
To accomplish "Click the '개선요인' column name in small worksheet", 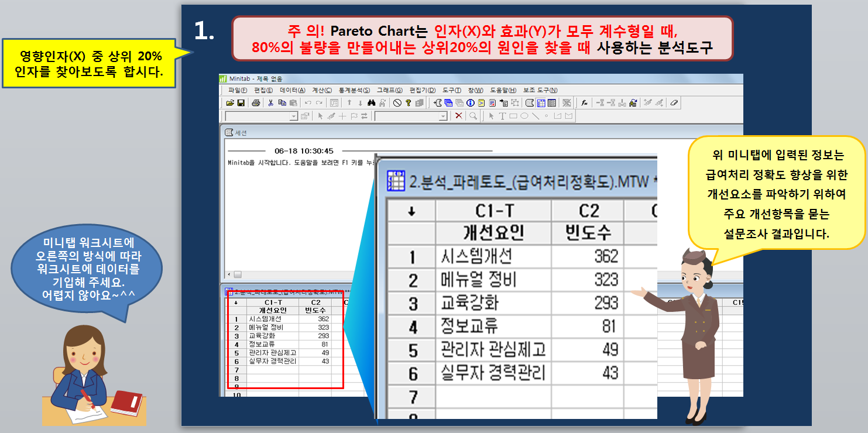I will coord(273,310).
